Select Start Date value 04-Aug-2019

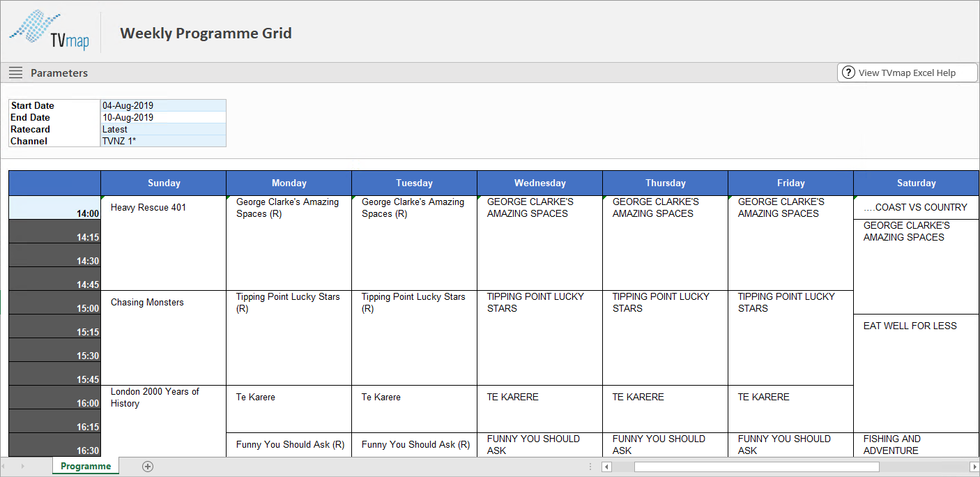164,105
